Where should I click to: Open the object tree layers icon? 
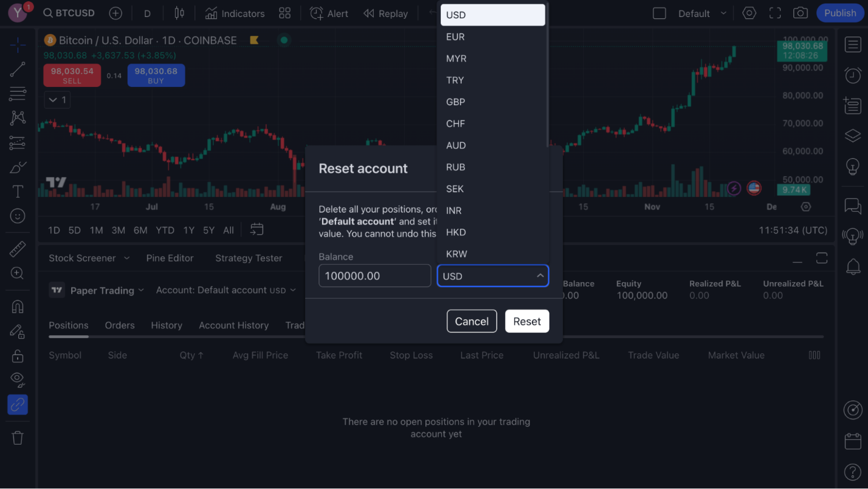853,136
